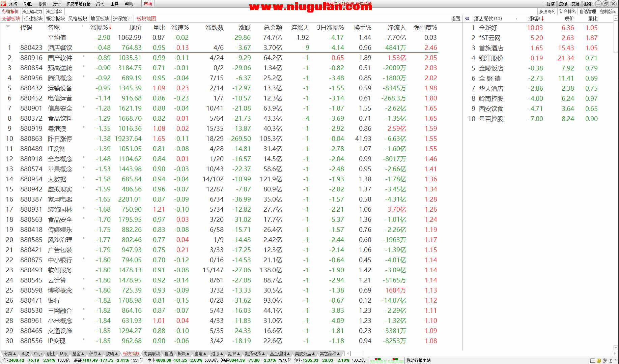Click the dot marker next to 国产软件

(x=83, y=56)
